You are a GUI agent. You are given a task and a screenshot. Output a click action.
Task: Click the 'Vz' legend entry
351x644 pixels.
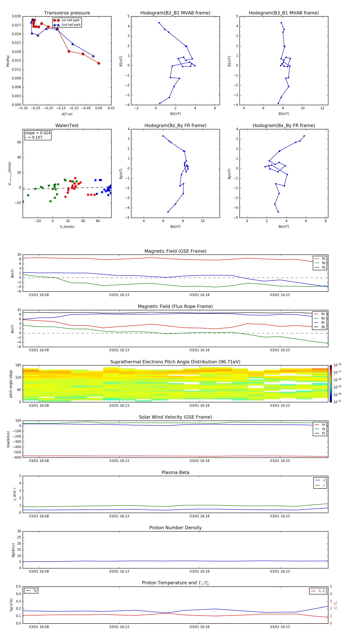tap(320, 433)
